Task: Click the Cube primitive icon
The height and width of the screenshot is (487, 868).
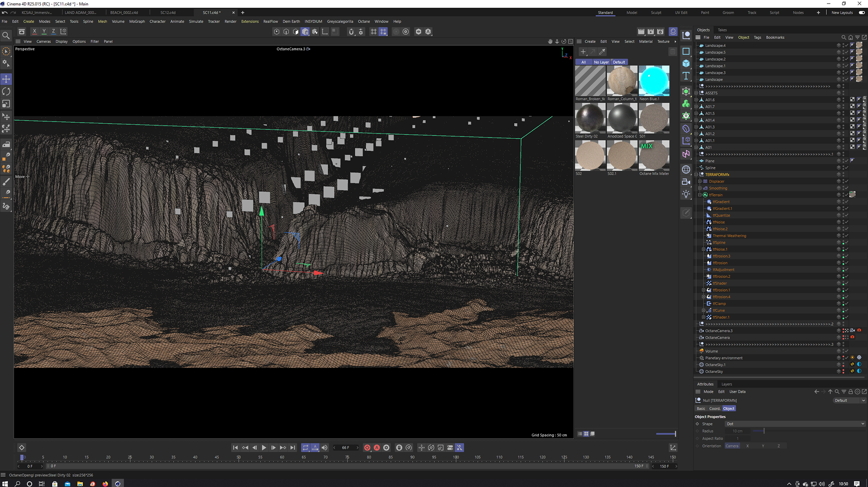Action: coord(686,63)
